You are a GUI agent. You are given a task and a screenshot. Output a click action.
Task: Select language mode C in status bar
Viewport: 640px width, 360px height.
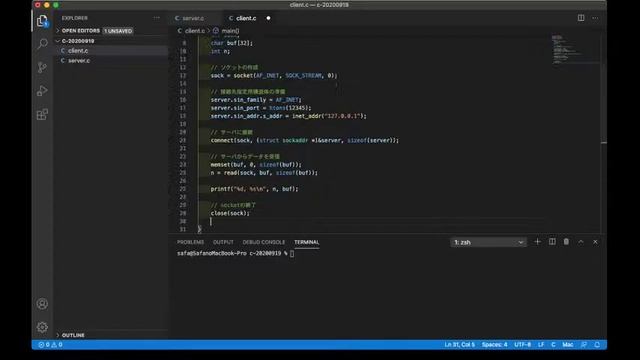(553, 345)
